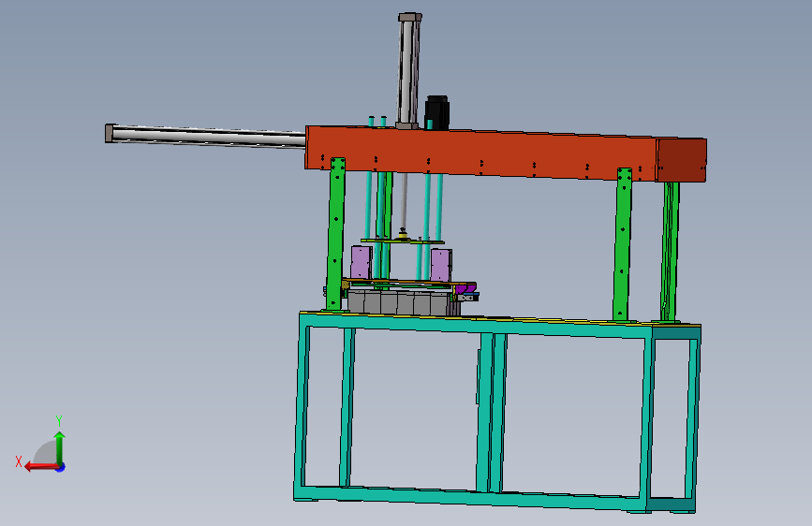
Task: Click the red X axis arrow of the triad
Action: [41, 467]
